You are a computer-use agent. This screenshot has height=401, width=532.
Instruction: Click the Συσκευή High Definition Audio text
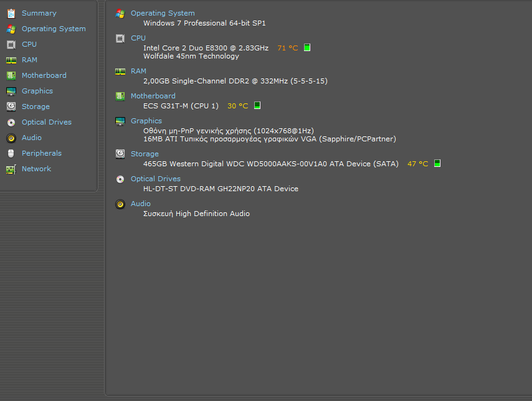(196, 214)
